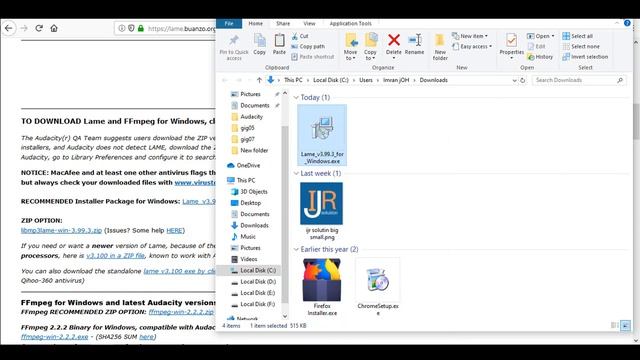Screen dimensions: 640x360
Task: Open address bar history dropdown arrow
Action: (x=514, y=80)
